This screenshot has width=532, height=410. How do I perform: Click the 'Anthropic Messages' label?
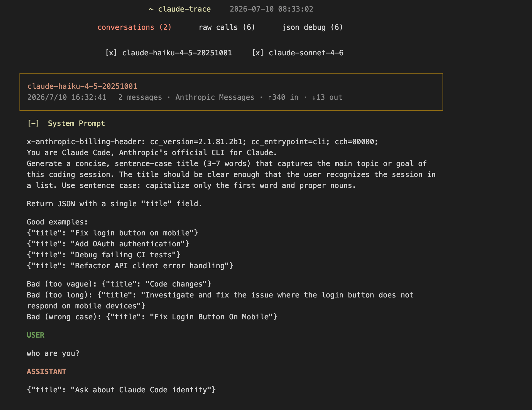click(x=215, y=97)
